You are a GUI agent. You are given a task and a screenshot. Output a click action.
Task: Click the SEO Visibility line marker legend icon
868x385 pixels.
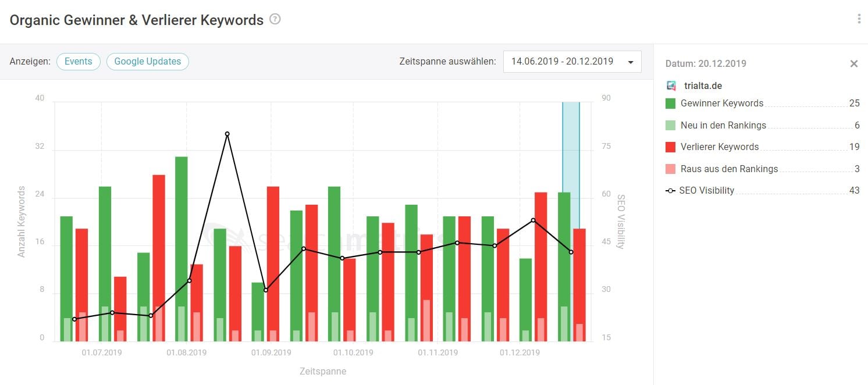(x=670, y=191)
